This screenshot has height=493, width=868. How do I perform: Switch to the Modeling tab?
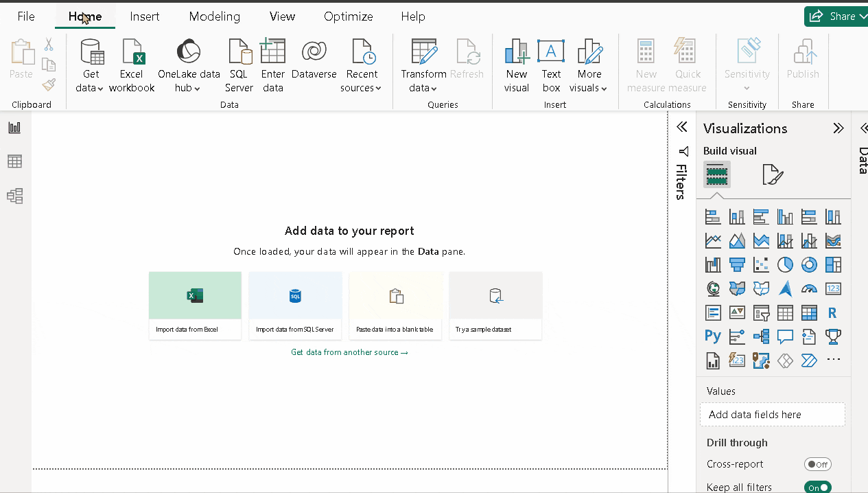pos(215,16)
